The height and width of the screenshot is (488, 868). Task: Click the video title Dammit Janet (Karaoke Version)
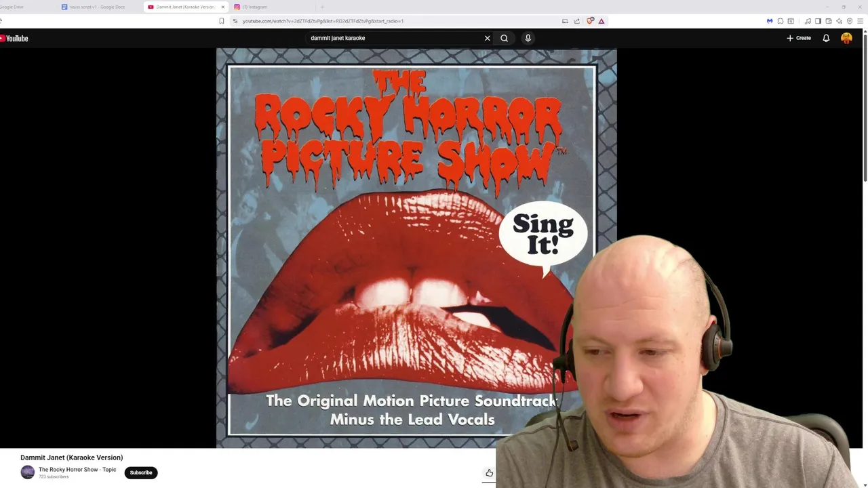tap(72, 457)
